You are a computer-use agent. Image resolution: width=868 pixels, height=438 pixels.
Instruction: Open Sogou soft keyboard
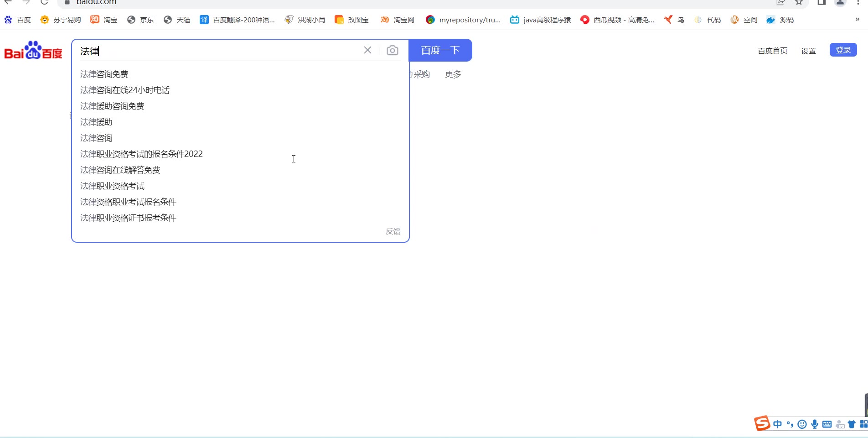click(x=827, y=424)
